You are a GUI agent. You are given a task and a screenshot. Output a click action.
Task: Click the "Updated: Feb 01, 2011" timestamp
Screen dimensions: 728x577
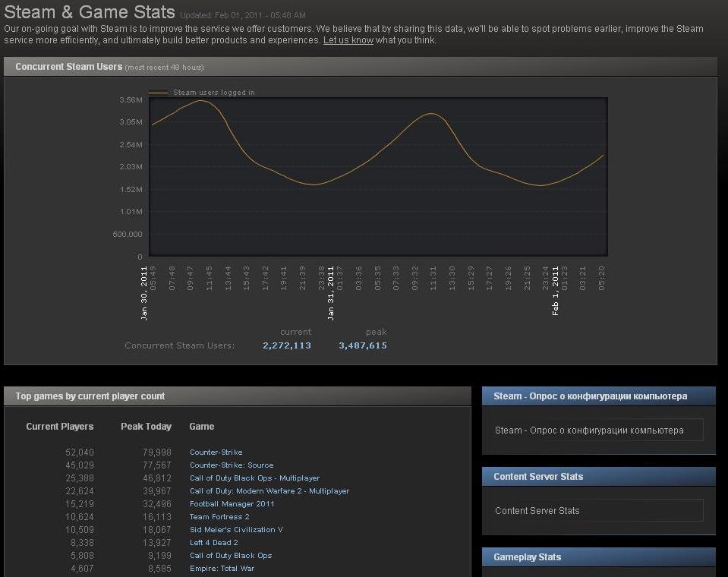[243, 15]
